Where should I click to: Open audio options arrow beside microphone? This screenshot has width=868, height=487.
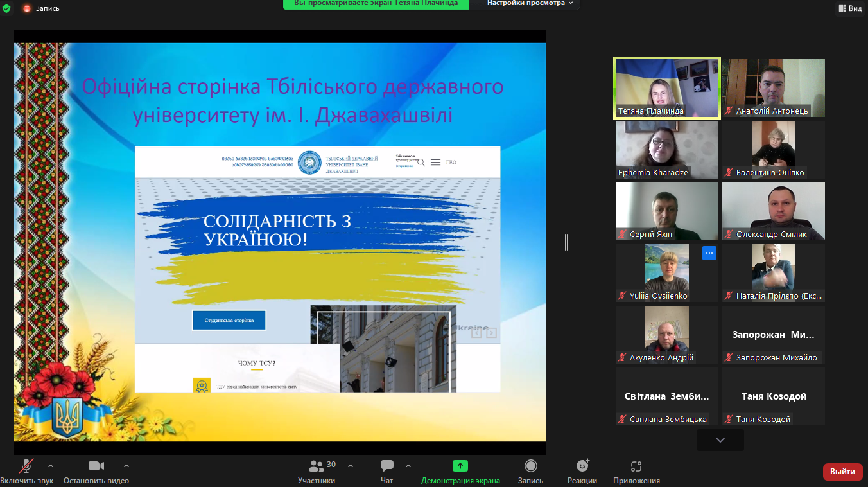point(51,466)
